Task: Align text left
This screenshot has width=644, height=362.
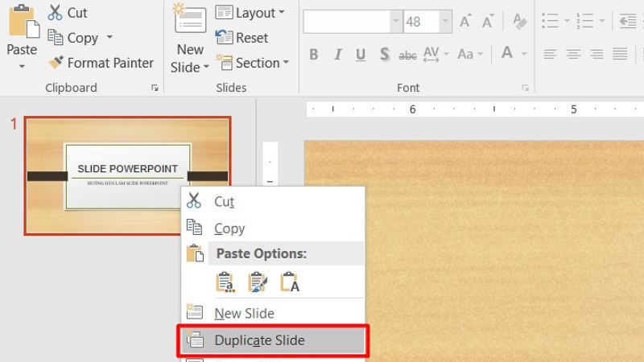Action: 550,54
